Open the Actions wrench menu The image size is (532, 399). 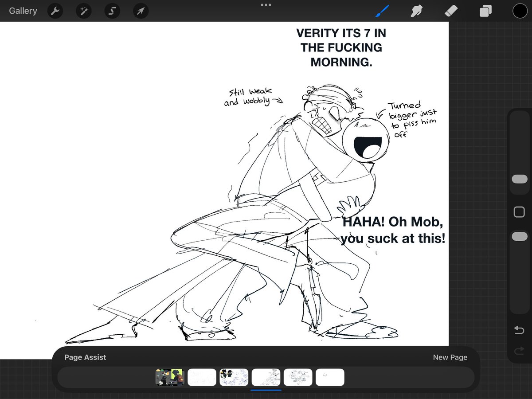(x=55, y=11)
